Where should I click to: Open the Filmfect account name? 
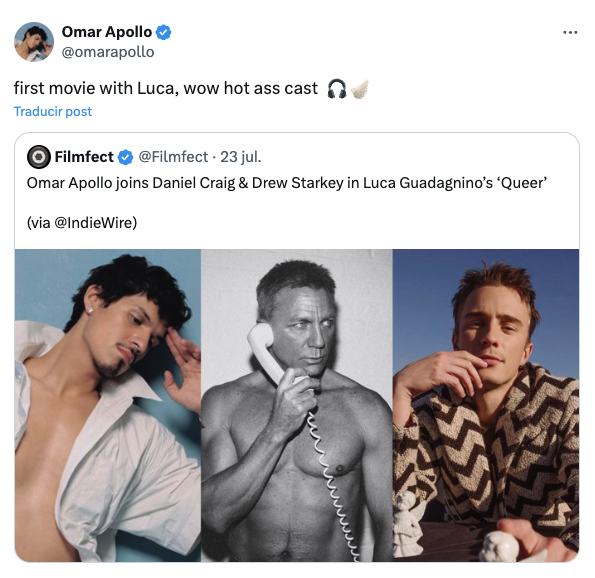click(84, 157)
